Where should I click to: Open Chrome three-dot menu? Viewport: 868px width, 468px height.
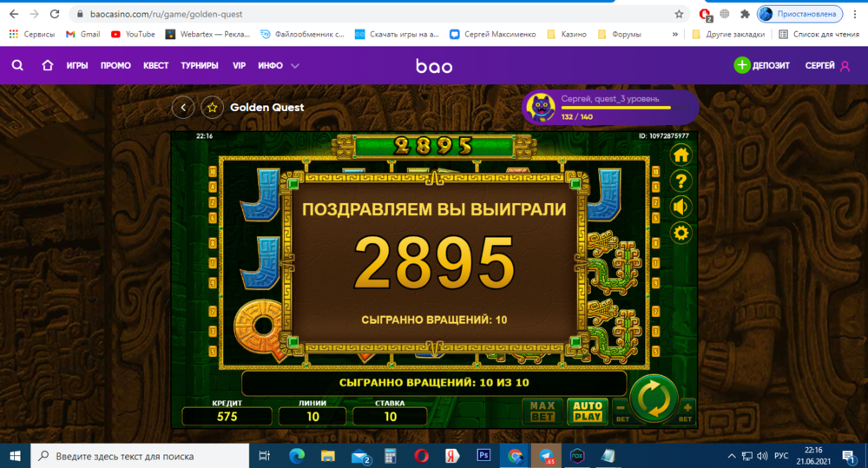(855, 14)
